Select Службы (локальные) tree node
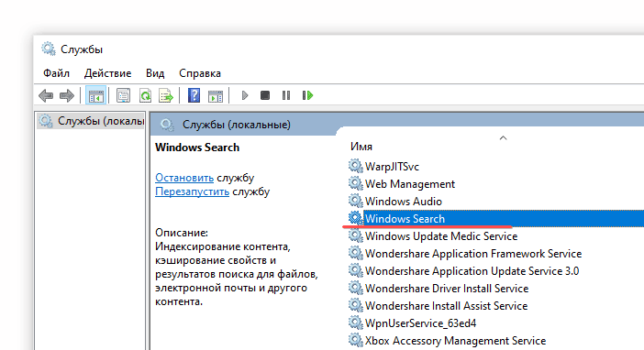This screenshot has height=350, width=644. [x=91, y=121]
